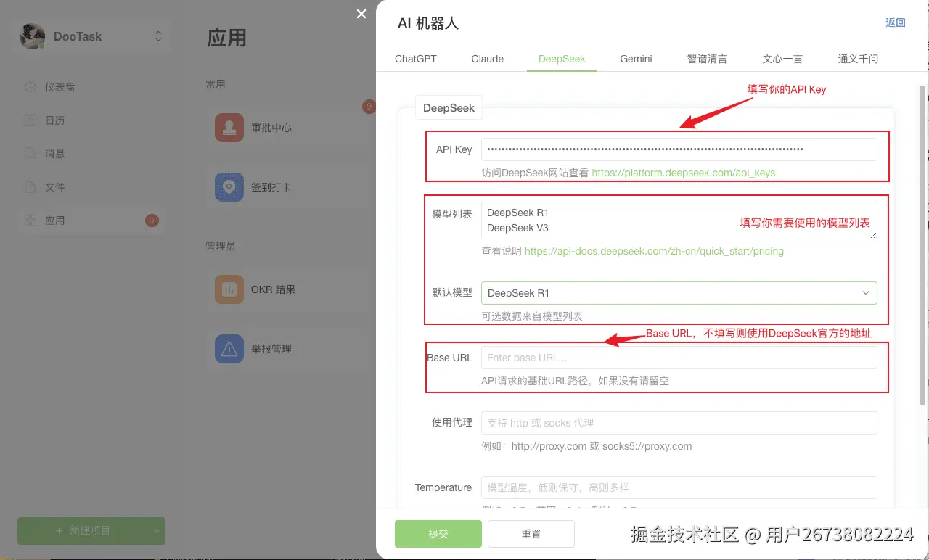Switch to the ChatGPT tab
The image size is (929, 560).
pyautogui.click(x=416, y=59)
